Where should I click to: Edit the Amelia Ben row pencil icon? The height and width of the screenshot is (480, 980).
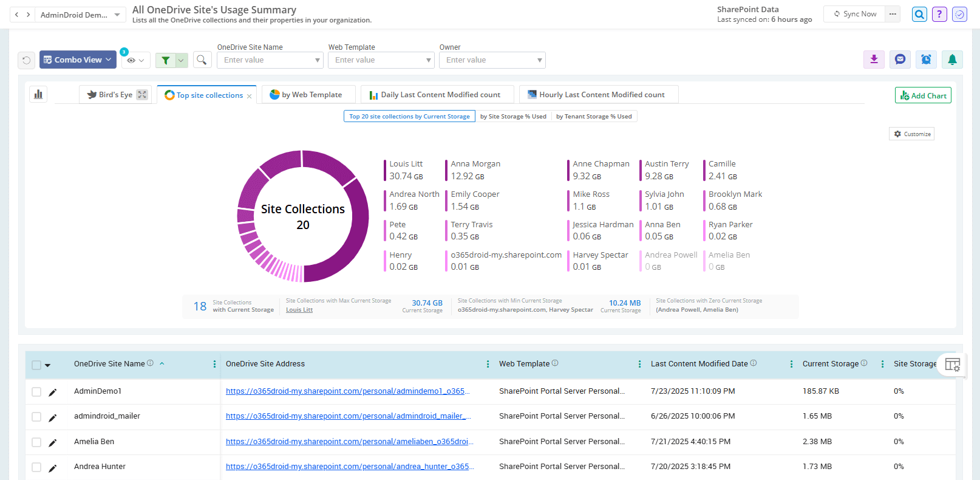tap(53, 443)
